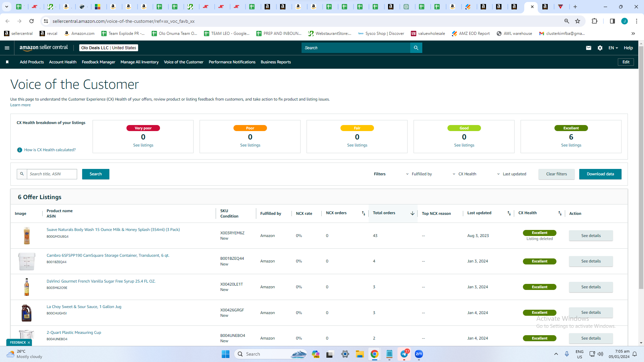The height and width of the screenshot is (362, 644).
Task: Open the EN language dropdown
Action: point(613,48)
